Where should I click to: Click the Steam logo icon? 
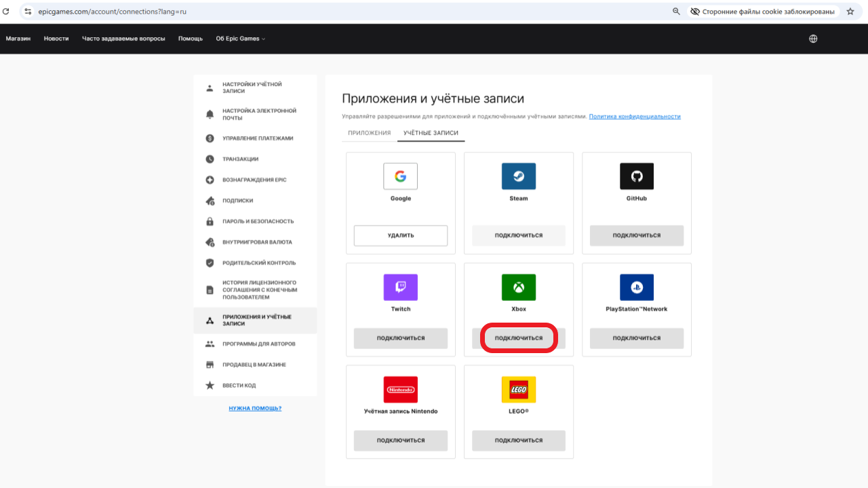(x=518, y=176)
